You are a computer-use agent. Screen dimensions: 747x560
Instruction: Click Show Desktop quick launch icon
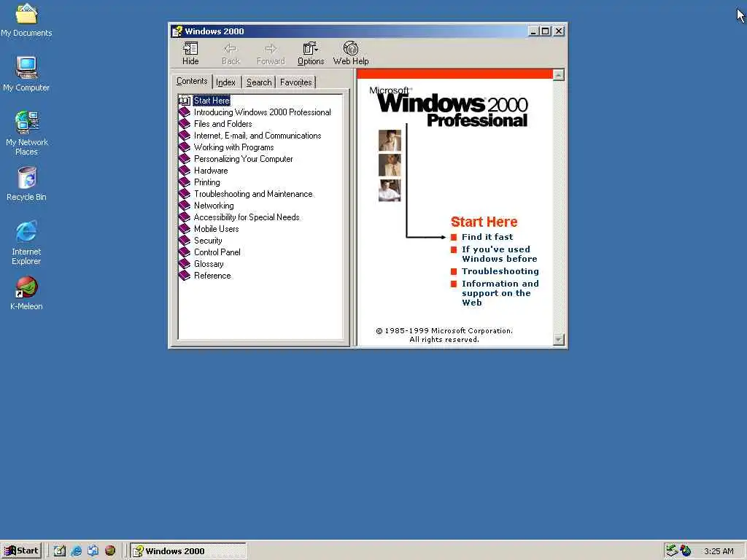pyautogui.click(x=59, y=551)
